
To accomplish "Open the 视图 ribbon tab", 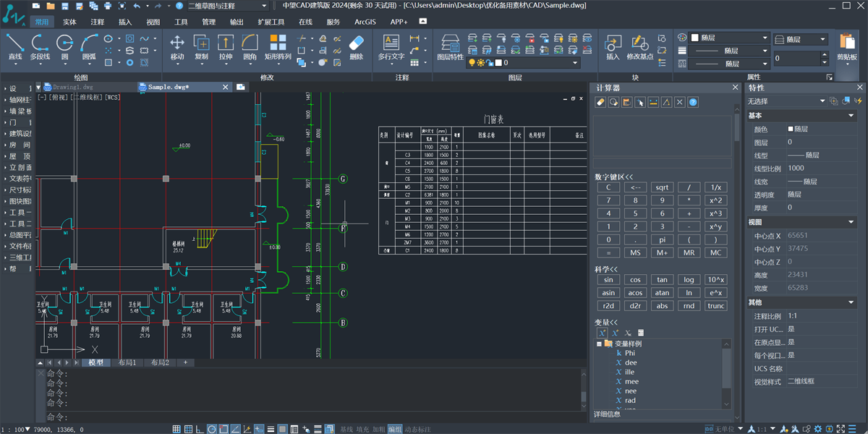I will (x=153, y=22).
